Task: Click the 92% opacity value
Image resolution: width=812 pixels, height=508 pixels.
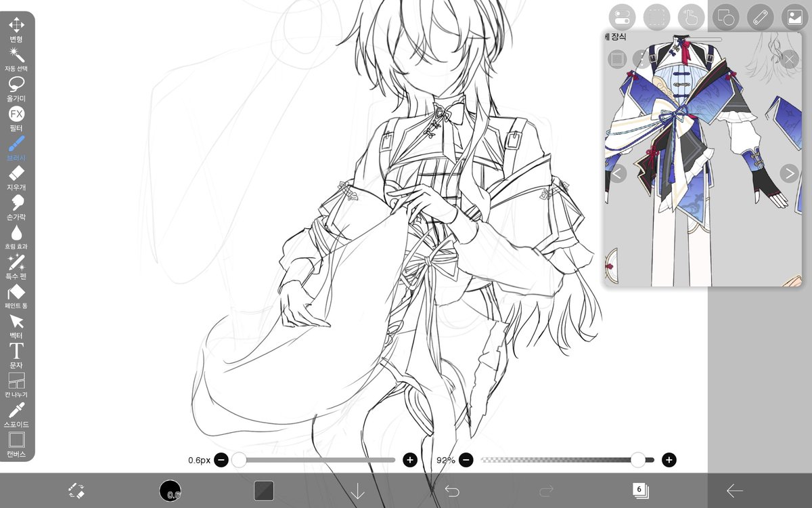Action: tap(445, 461)
